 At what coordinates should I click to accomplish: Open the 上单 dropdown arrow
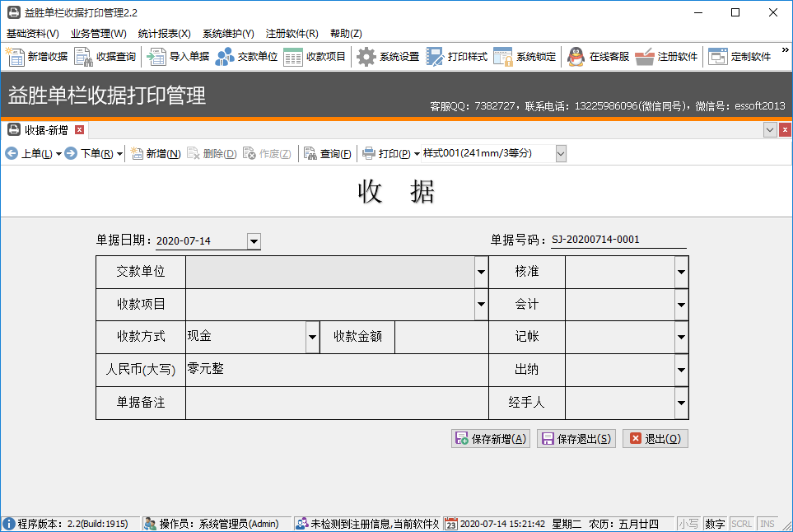58,154
